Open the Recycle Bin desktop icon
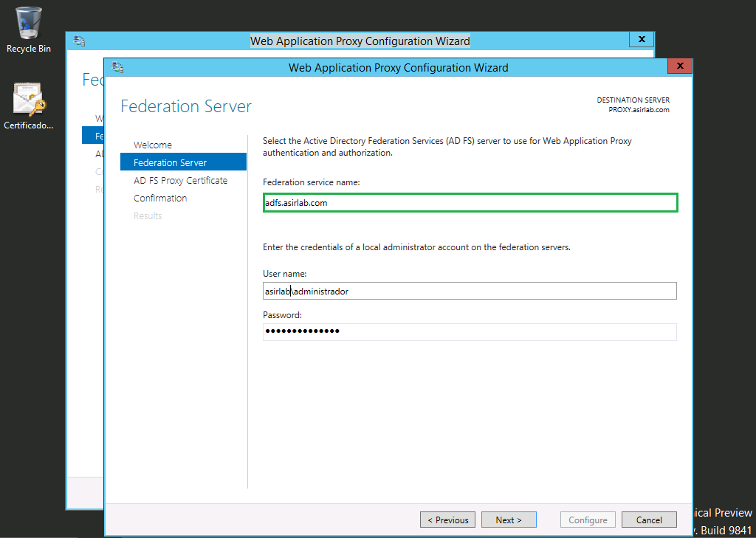This screenshot has width=756, height=538. click(29, 30)
